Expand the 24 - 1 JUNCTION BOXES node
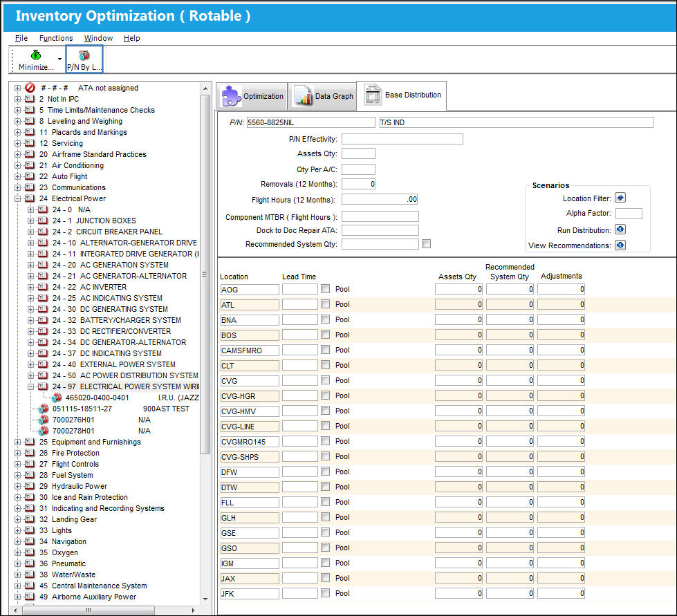Image resolution: width=677 pixels, height=616 pixels. (x=30, y=221)
